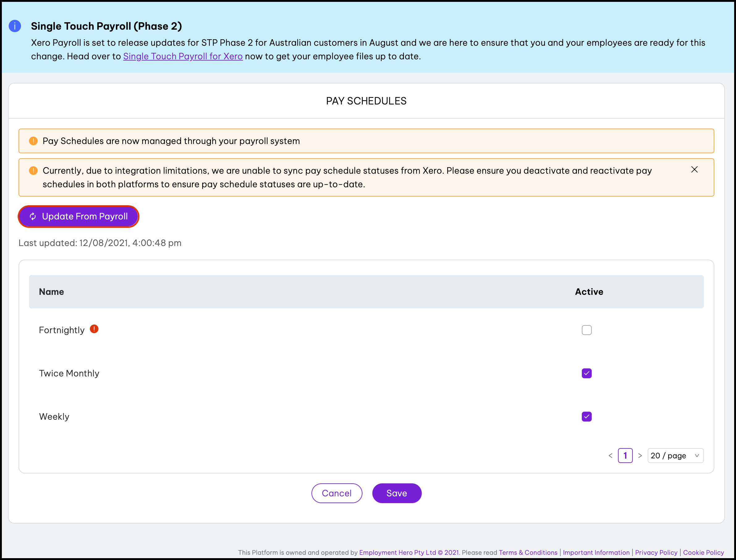Click the Single Touch Payroll (Phase 2) title
This screenshot has width=736, height=560.
click(x=106, y=26)
